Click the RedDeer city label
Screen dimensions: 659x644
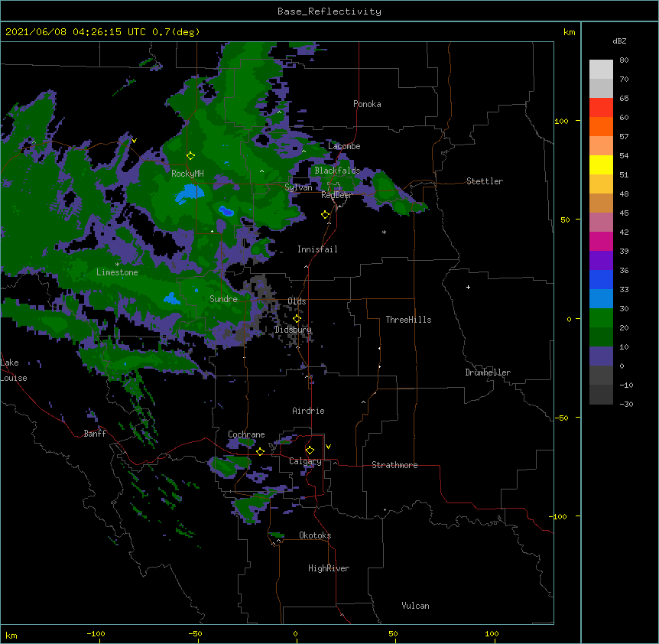[336, 195]
